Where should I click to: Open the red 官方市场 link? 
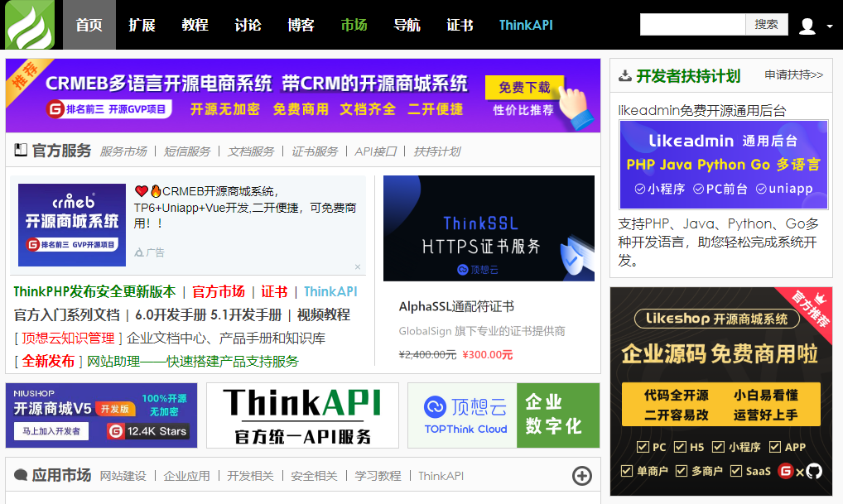click(x=219, y=292)
